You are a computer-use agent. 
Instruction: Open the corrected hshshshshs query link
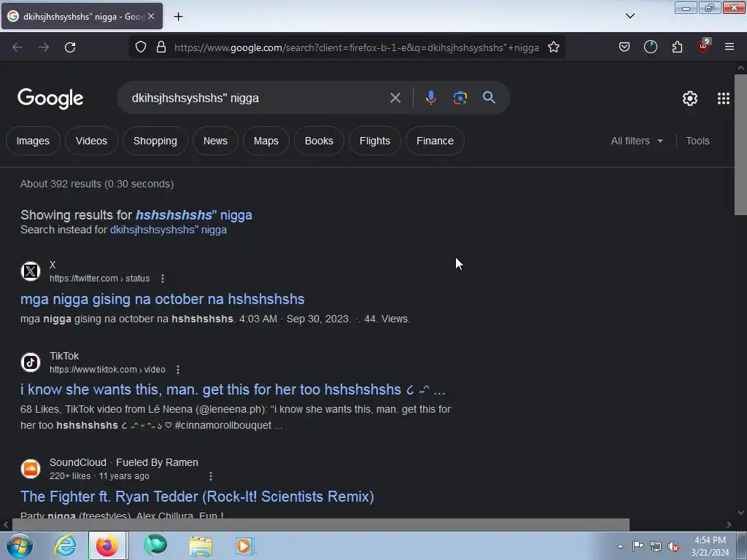pyautogui.click(x=194, y=215)
